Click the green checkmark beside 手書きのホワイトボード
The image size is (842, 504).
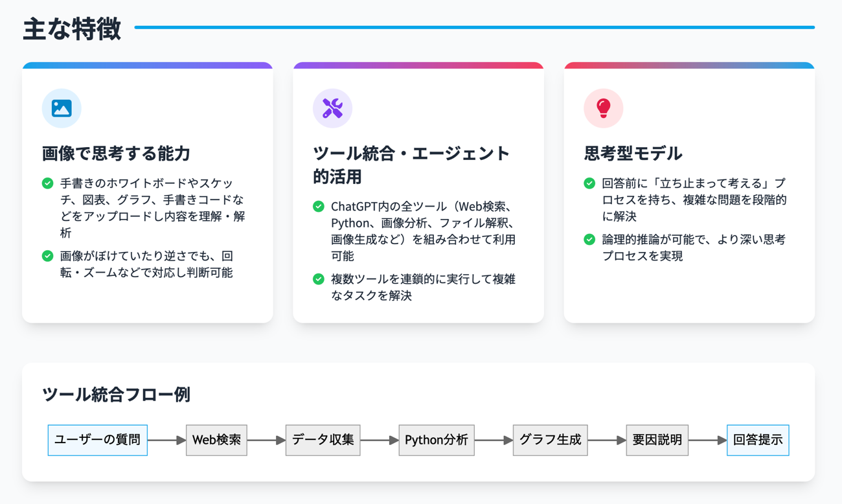pyautogui.click(x=47, y=183)
